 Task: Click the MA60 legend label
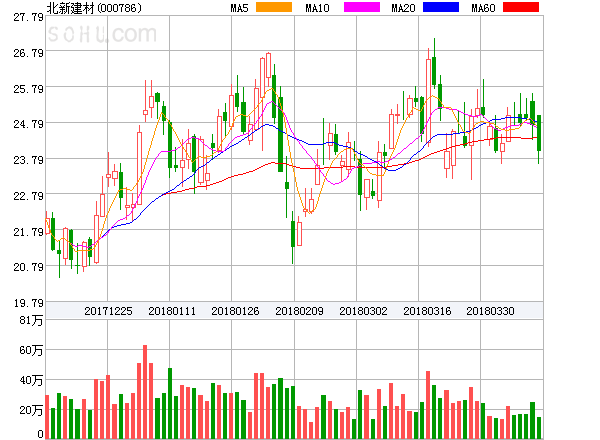(x=483, y=8)
